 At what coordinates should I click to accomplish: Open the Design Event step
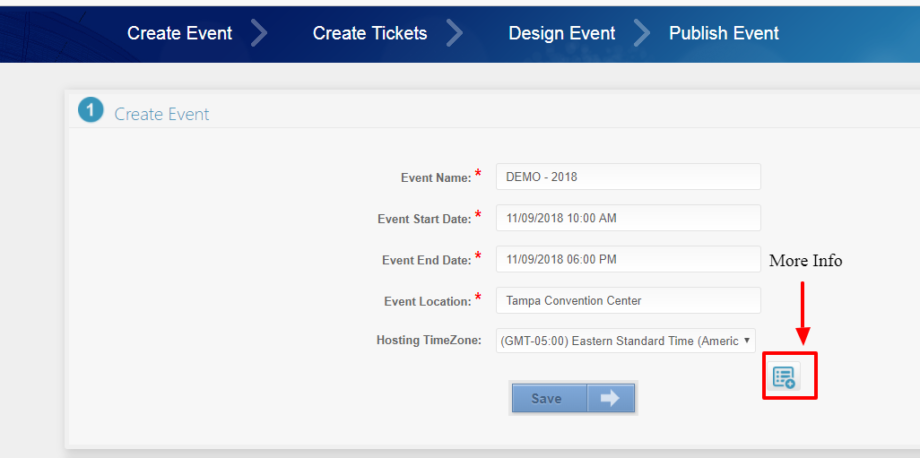pyautogui.click(x=563, y=33)
